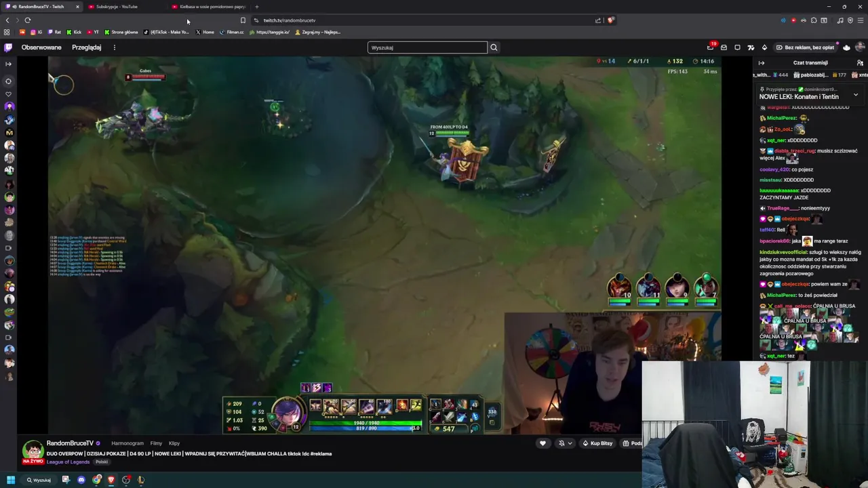
Task: Open Filmy channel tab
Action: [156, 443]
